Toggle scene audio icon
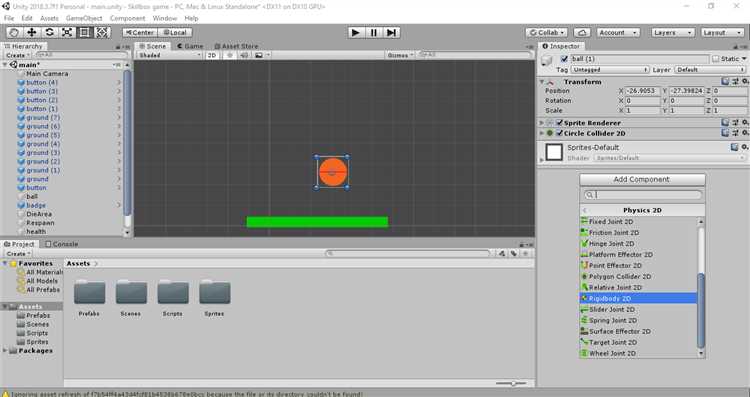The image size is (750, 397). (x=244, y=55)
